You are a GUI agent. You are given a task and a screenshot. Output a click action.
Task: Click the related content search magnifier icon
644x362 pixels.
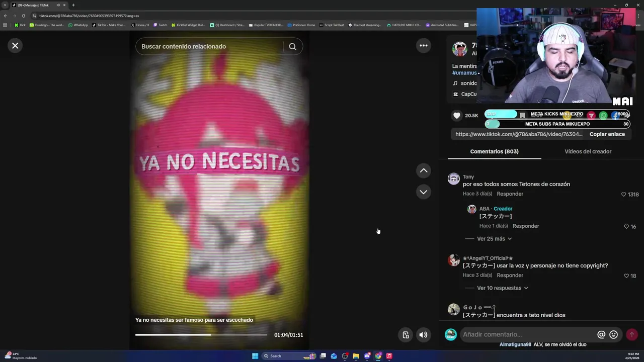point(292,46)
